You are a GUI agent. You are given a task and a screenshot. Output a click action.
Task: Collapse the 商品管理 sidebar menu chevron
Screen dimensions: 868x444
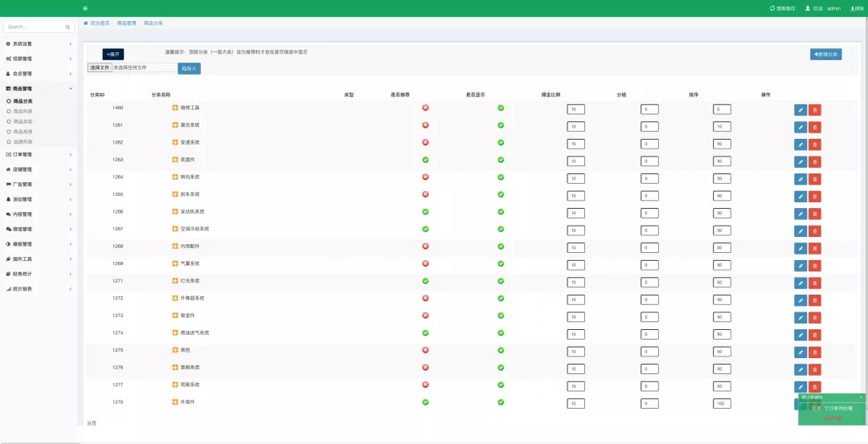[70, 88]
